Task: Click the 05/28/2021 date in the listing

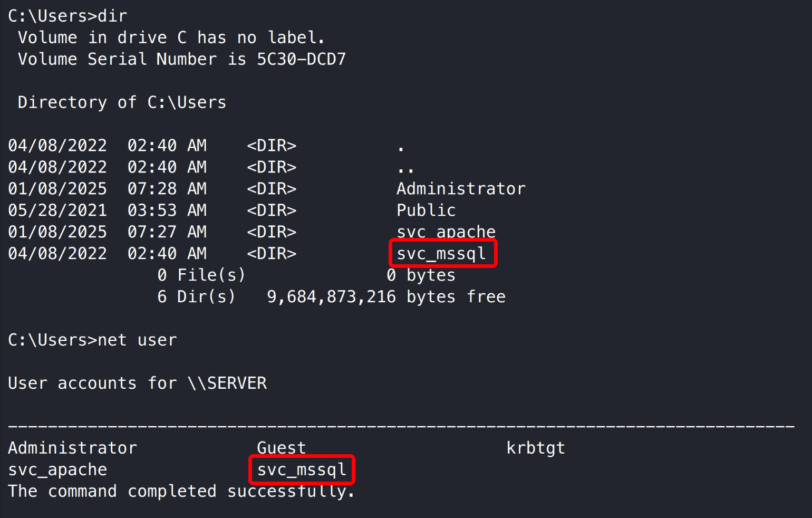Action: pos(57,210)
